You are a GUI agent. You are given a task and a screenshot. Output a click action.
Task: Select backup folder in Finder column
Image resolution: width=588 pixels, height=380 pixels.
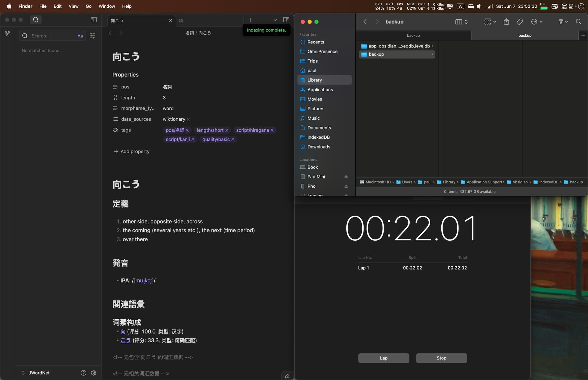[397, 54]
